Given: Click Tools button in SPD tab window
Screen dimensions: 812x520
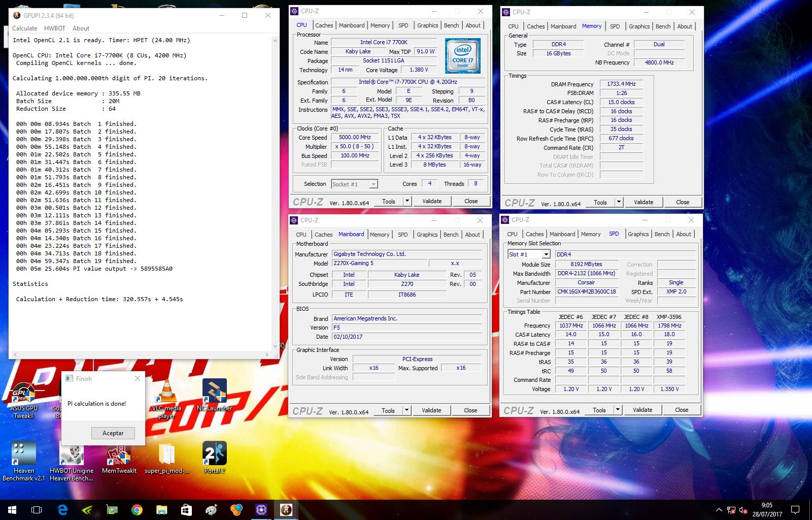Looking at the screenshot, I should [599, 410].
